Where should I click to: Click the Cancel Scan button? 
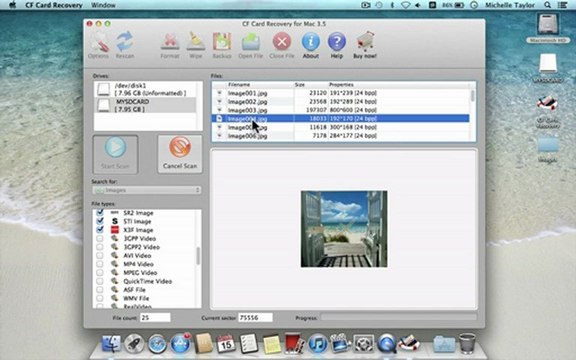[180, 154]
